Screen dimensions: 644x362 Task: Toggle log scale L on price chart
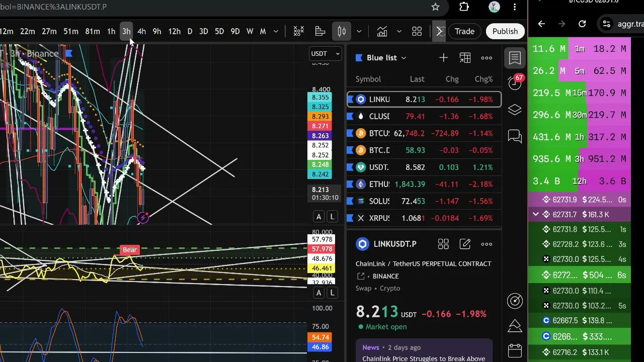[332, 217]
